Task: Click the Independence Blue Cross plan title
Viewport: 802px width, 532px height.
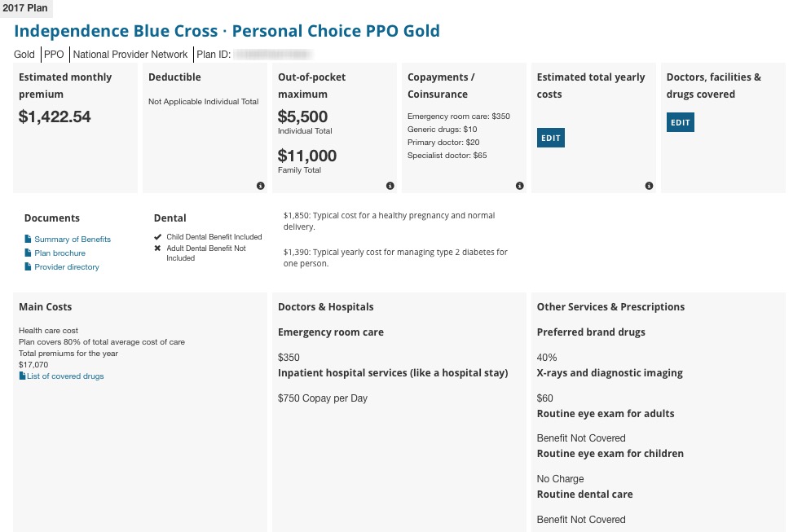Action: point(227,32)
